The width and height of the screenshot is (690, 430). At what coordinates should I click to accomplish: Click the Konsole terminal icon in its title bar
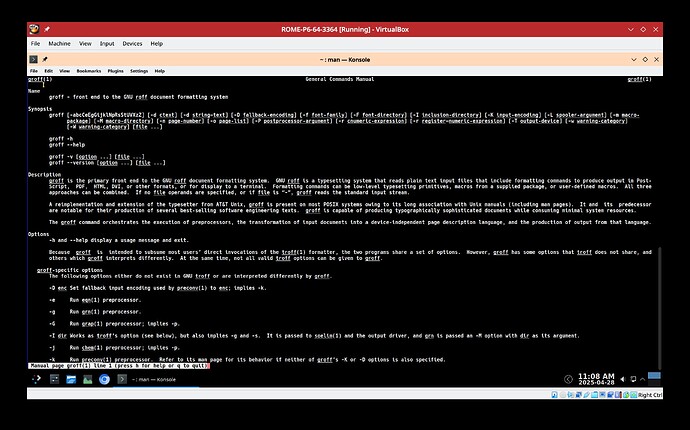click(33, 59)
